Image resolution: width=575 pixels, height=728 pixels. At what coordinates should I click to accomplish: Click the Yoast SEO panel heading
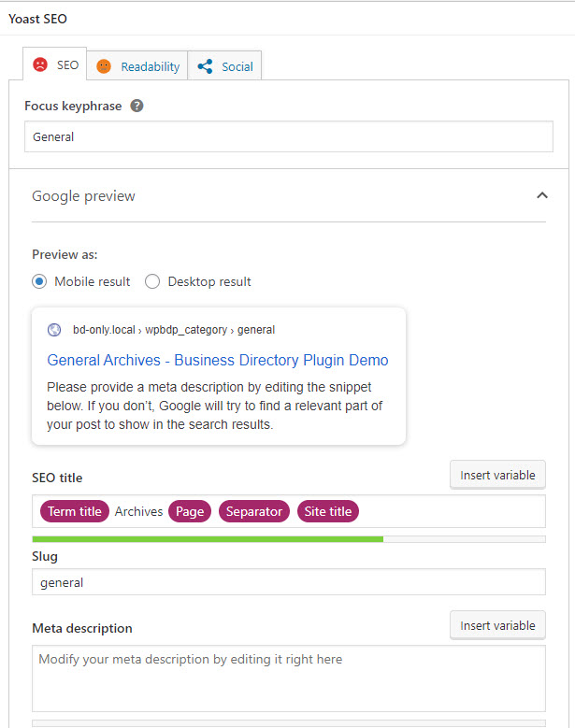pyautogui.click(x=37, y=19)
